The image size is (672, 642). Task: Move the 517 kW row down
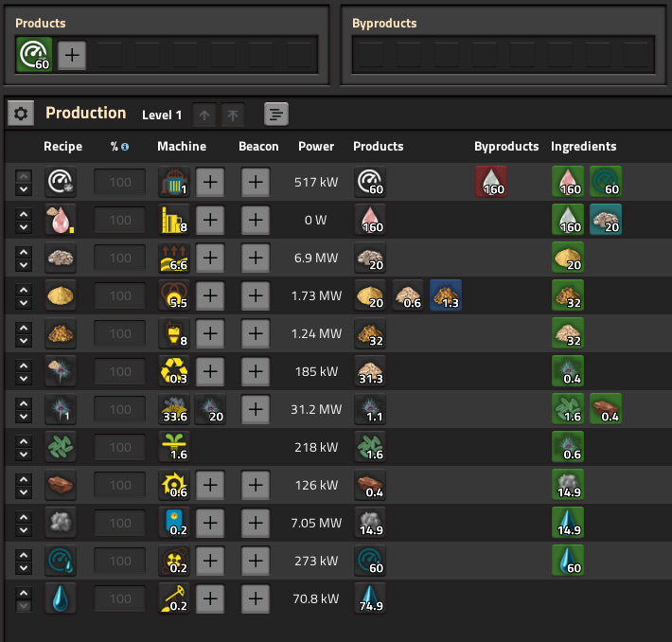tap(24, 189)
